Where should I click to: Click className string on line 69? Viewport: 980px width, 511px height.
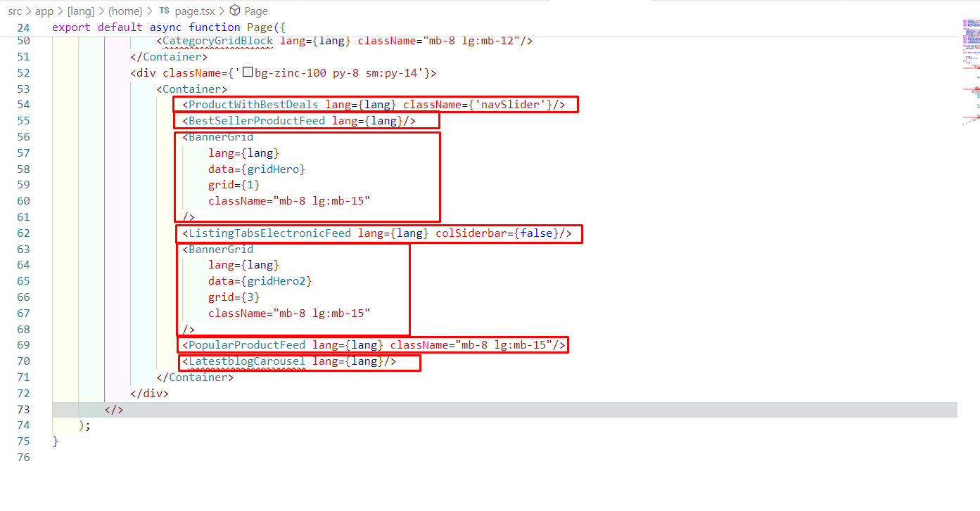[x=504, y=344]
